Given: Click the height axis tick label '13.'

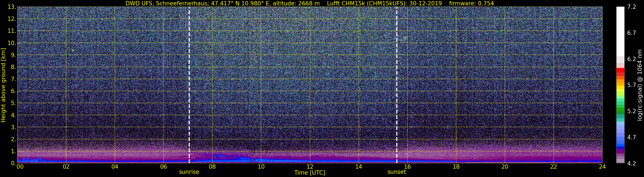Looking at the screenshot, I should (12, 7).
